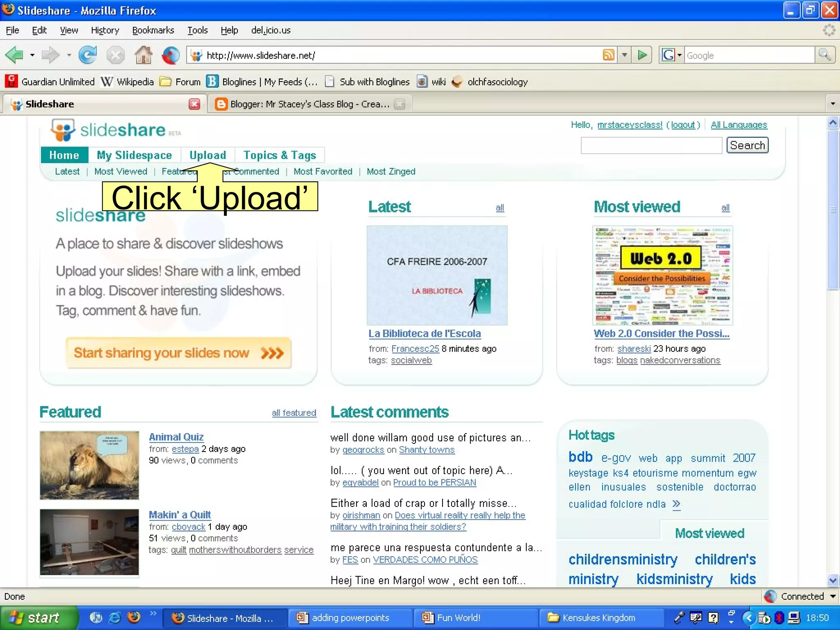
Task: Open the Connected status dropdown arrow
Action: click(833, 596)
